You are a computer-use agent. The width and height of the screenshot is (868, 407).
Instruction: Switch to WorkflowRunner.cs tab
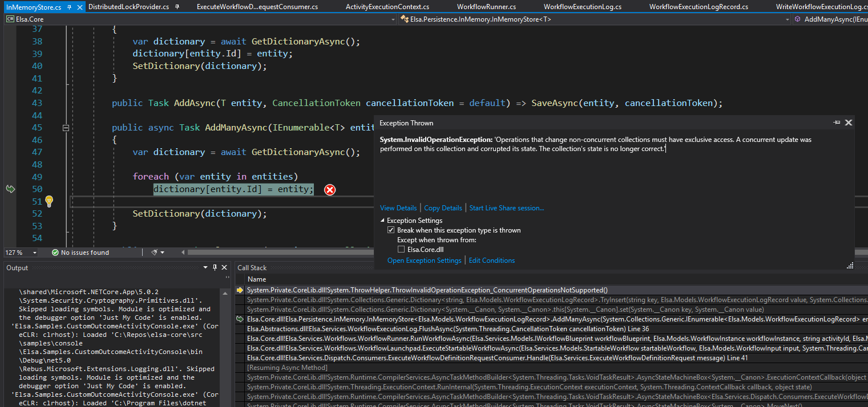486,7
